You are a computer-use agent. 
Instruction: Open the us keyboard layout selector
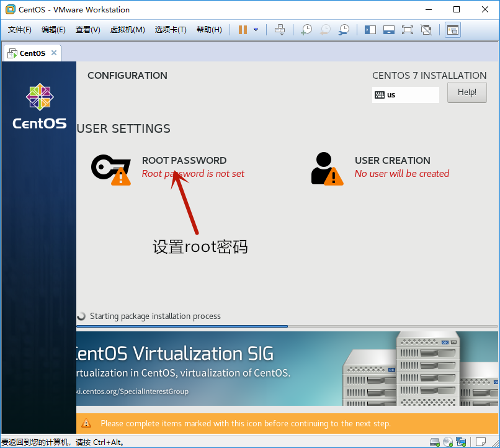pyautogui.click(x=405, y=95)
